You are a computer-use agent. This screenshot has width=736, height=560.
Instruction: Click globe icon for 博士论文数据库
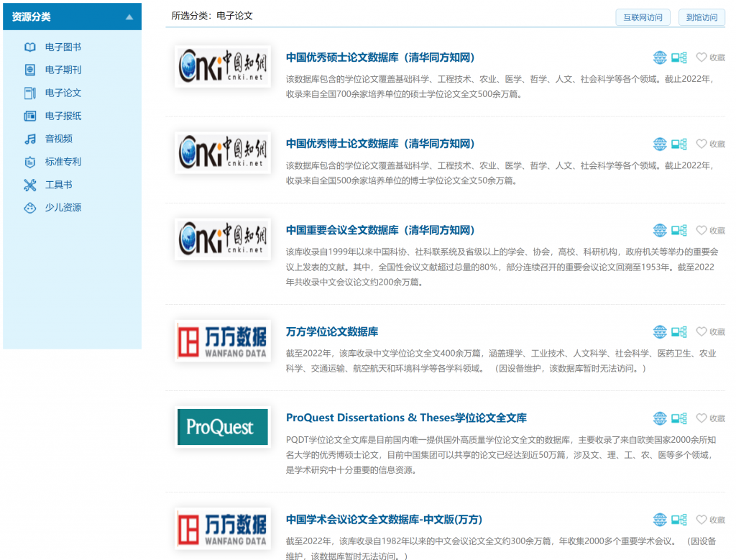click(x=660, y=144)
